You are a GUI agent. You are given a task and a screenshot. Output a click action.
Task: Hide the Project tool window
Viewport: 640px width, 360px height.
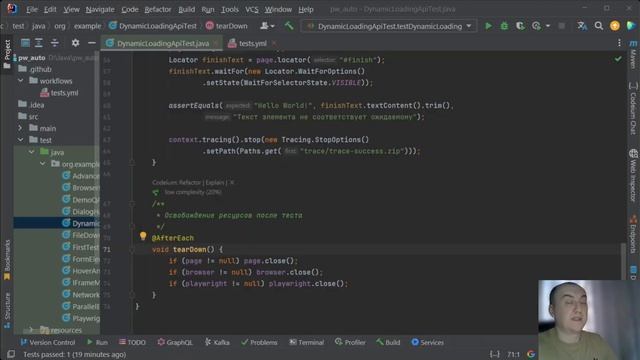coord(92,43)
